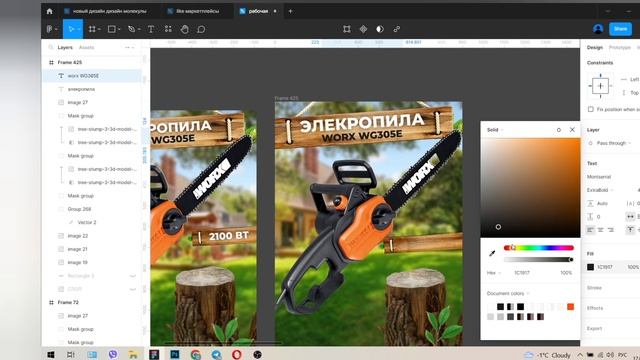Switch to the Prototype tab
The width and height of the screenshot is (640, 360).
(620, 47)
